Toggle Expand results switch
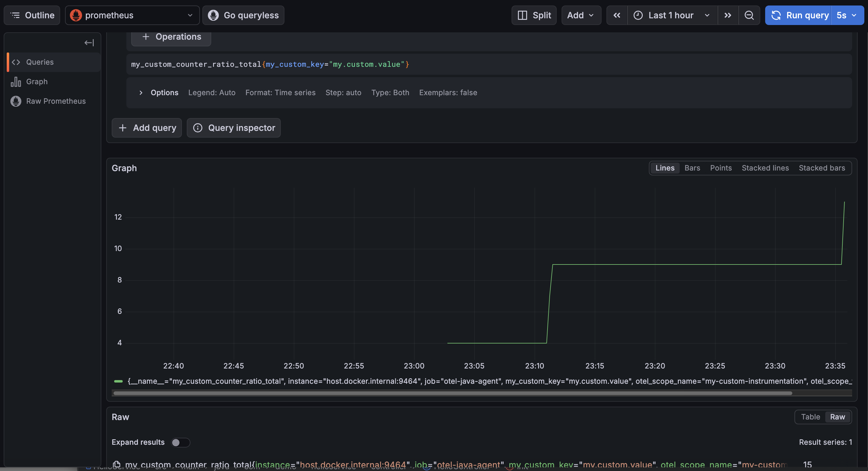Screen dimensions: 868x471 (180, 442)
